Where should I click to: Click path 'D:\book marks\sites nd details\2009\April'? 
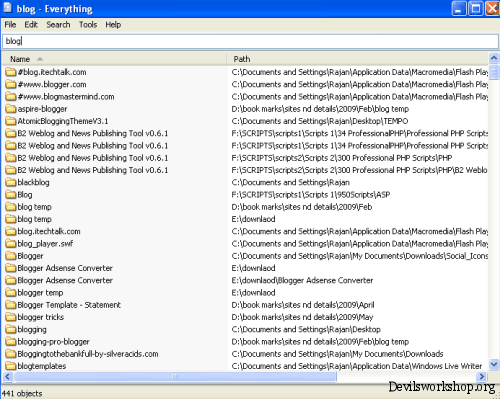coord(303,305)
